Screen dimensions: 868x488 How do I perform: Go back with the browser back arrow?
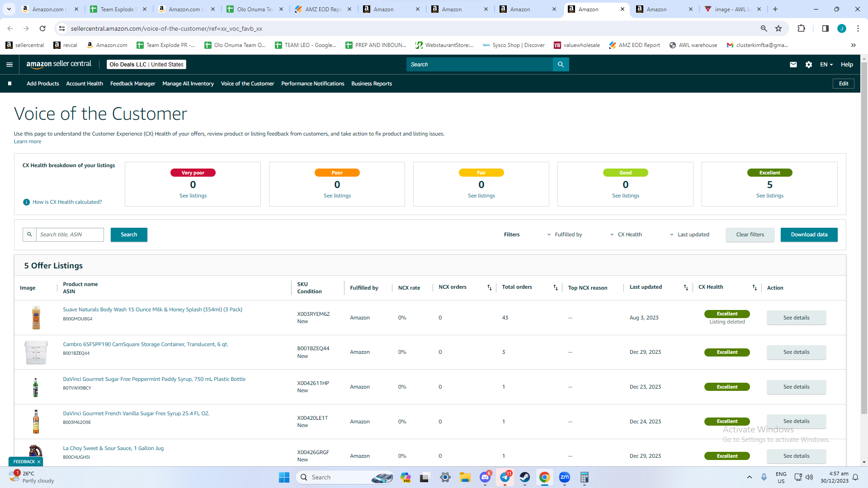(x=10, y=28)
